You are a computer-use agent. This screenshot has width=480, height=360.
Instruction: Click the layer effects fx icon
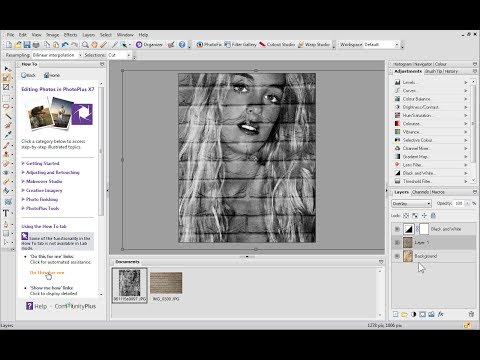pos(441,314)
